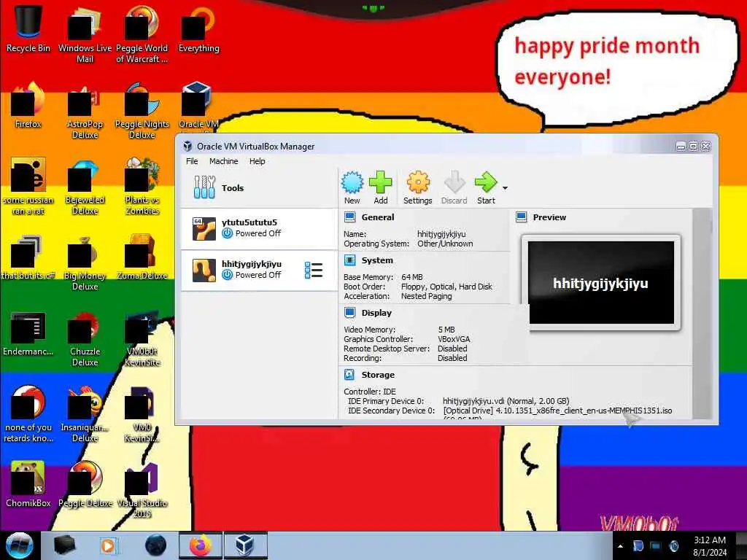This screenshot has width=747, height=560.
Task: Click the Display section screen icon
Action: [349, 313]
